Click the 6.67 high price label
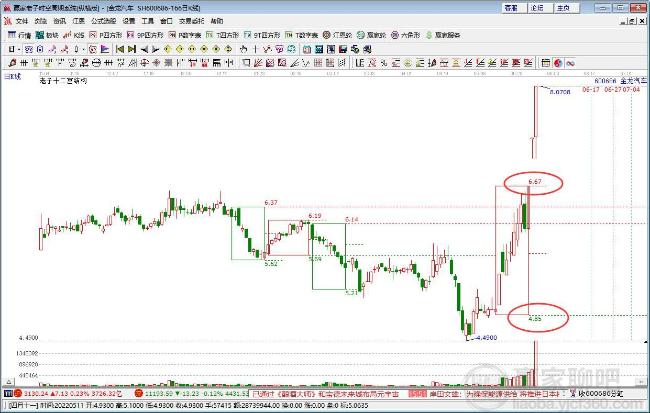This screenshot has width=650, height=413. [x=535, y=182]
